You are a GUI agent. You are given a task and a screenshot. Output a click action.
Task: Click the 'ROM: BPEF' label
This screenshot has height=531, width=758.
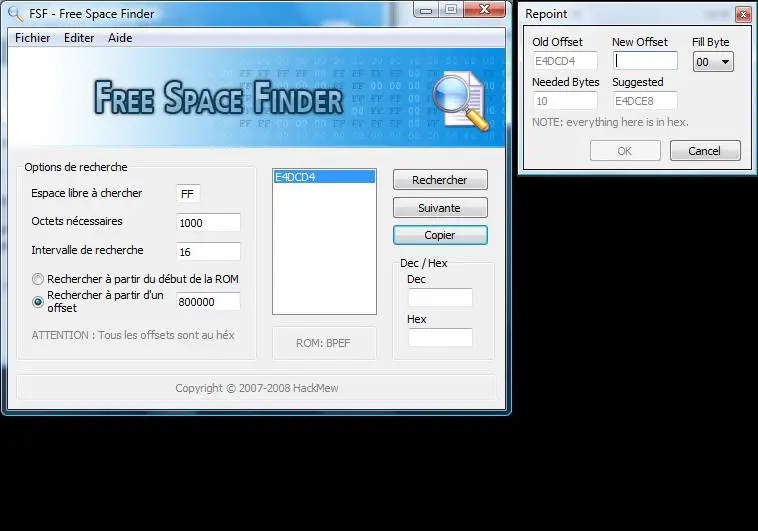[x=323, y=343]
